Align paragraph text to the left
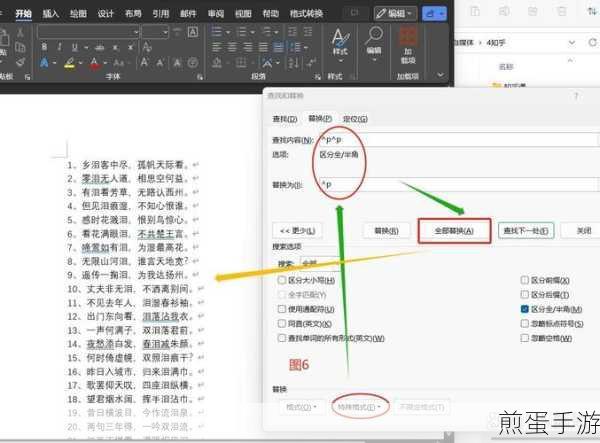This screenshot has width=600, height=443. [x=217, y=47]
